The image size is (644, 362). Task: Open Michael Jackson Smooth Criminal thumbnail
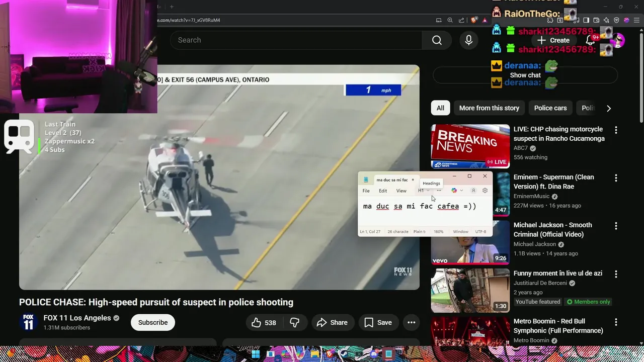[x=470, y=243]
